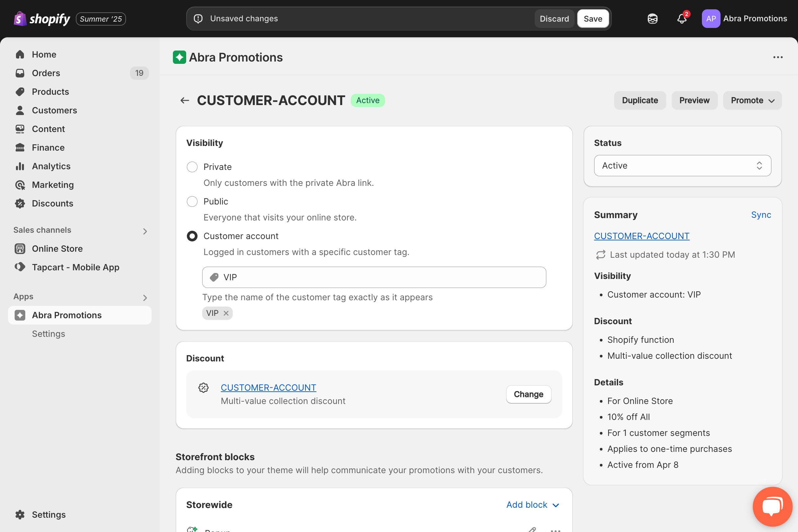Screen dimensions: 798x532
Task: Click '10% off All' detail
Action: tap(628, 417)
